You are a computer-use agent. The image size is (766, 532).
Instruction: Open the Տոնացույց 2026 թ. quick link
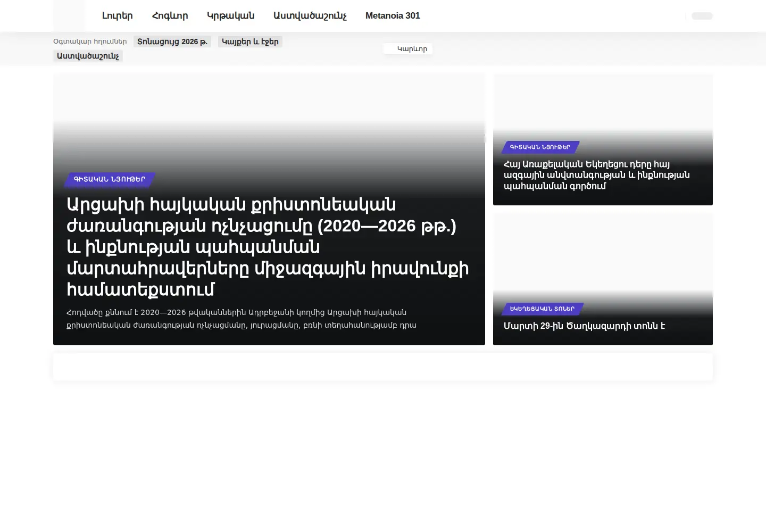pyautogui.click(x=172, y=41)
